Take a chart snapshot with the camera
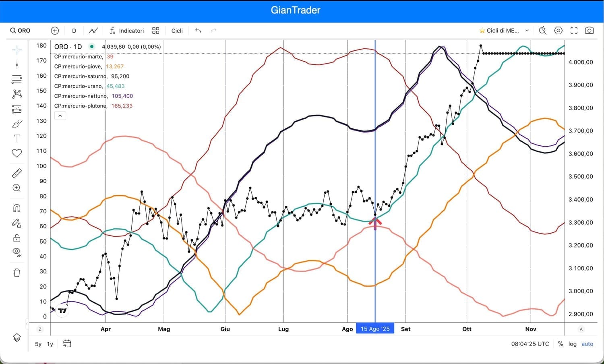 589,31
